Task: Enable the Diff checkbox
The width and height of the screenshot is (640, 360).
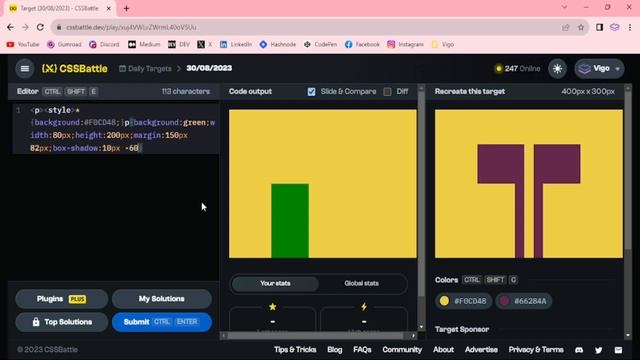Action: coord(387,92)
